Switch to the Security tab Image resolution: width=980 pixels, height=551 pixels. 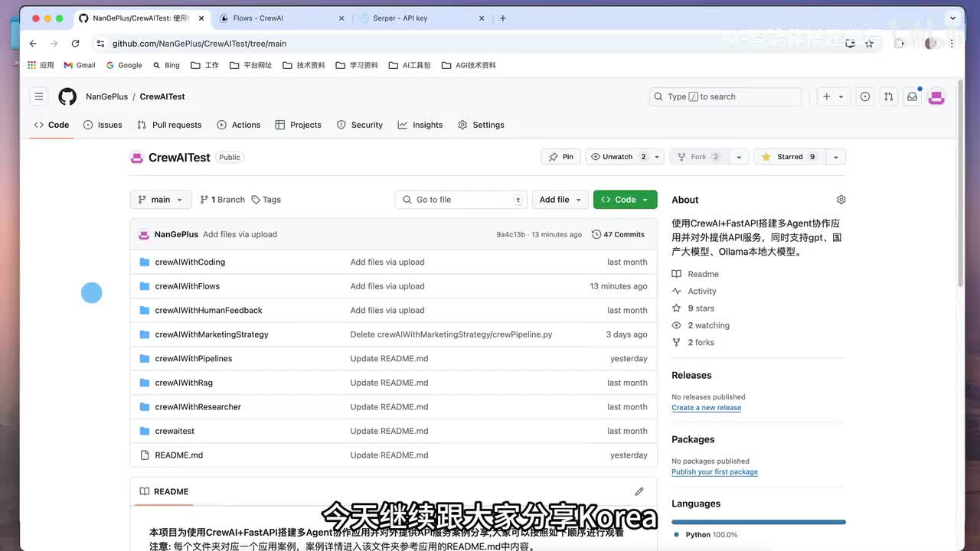pyautogui.click(x=360, y=125)
